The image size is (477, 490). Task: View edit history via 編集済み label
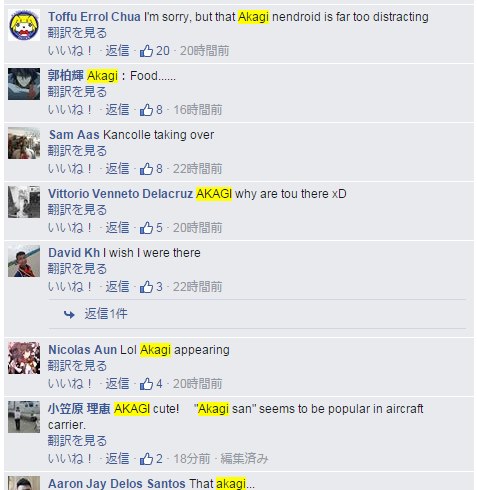pos(244,459)
